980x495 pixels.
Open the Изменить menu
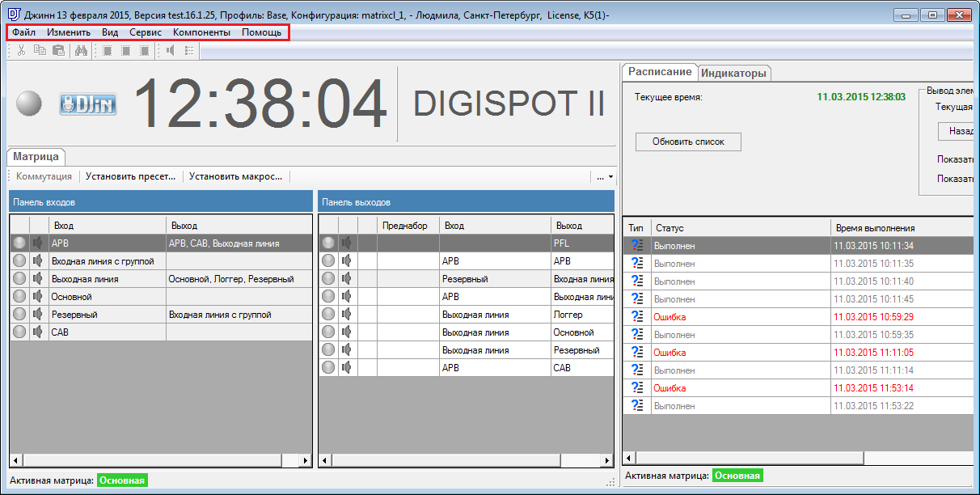pos(69,32)
